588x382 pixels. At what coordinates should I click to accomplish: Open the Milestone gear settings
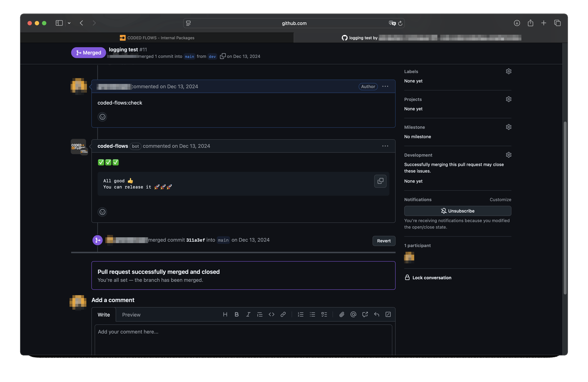click(509, 127)
